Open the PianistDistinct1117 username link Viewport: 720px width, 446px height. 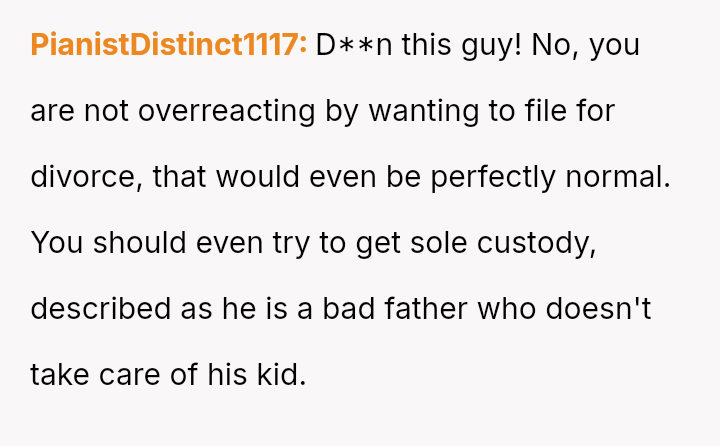point(168,45)
